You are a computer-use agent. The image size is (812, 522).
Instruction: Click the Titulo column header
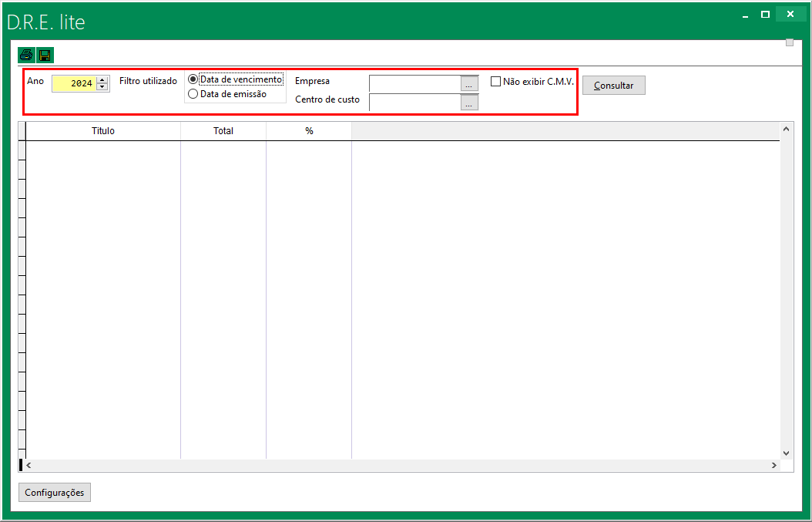click(x=102, y=131)
